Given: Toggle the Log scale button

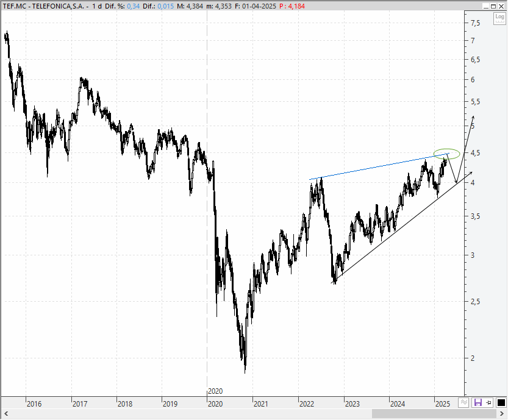Looking at the screenshot, I should pyautogui.click(x=499, y=18).
